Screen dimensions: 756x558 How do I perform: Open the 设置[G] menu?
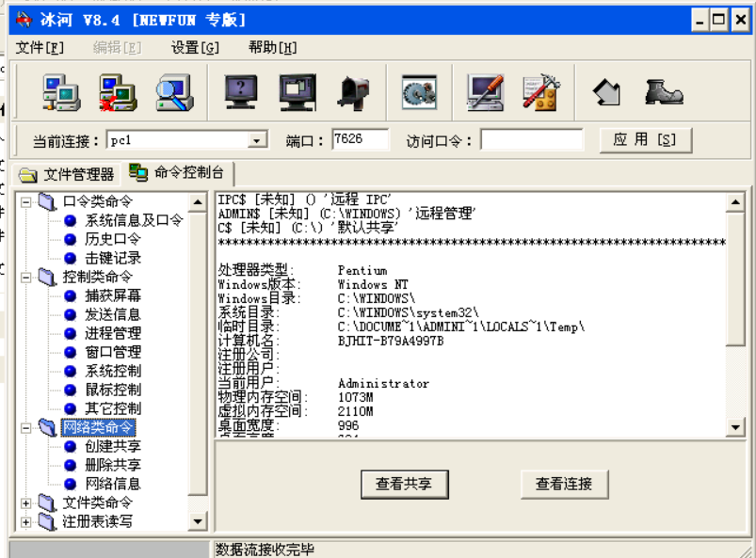195,48
